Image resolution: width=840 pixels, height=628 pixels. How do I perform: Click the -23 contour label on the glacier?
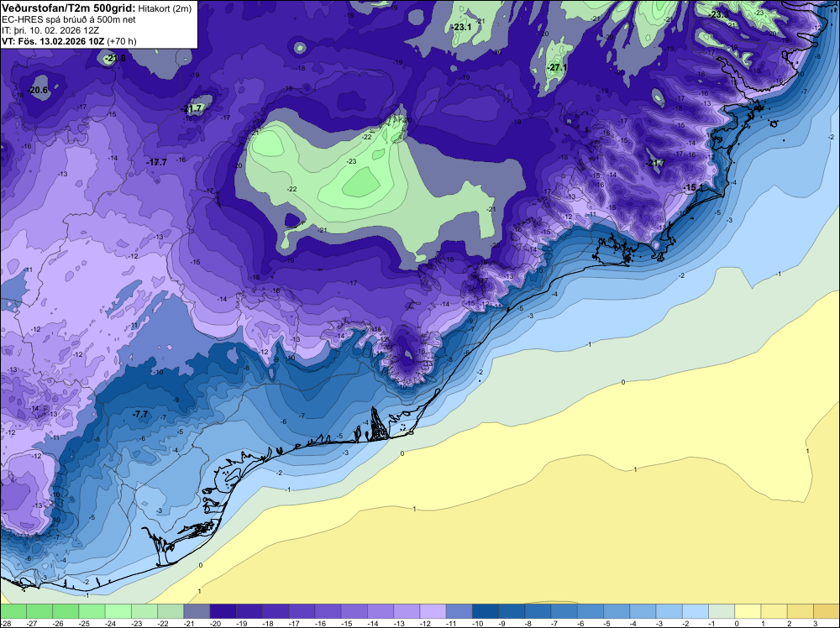click(352, 161)
